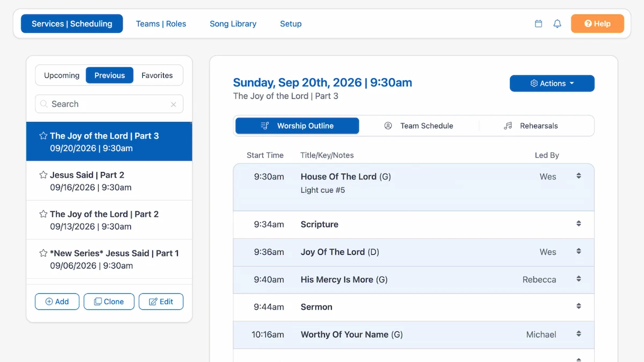The width and height of the screenshot is (644, 362).
Task: Switch to Rehearsals tab
Action: point(531,126)
